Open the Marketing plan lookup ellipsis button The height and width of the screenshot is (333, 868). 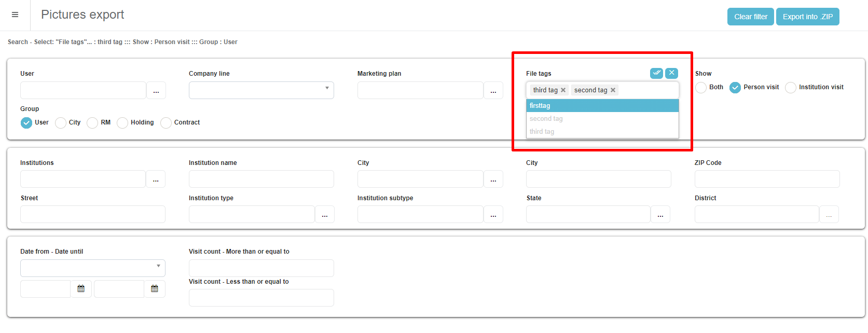493,91
